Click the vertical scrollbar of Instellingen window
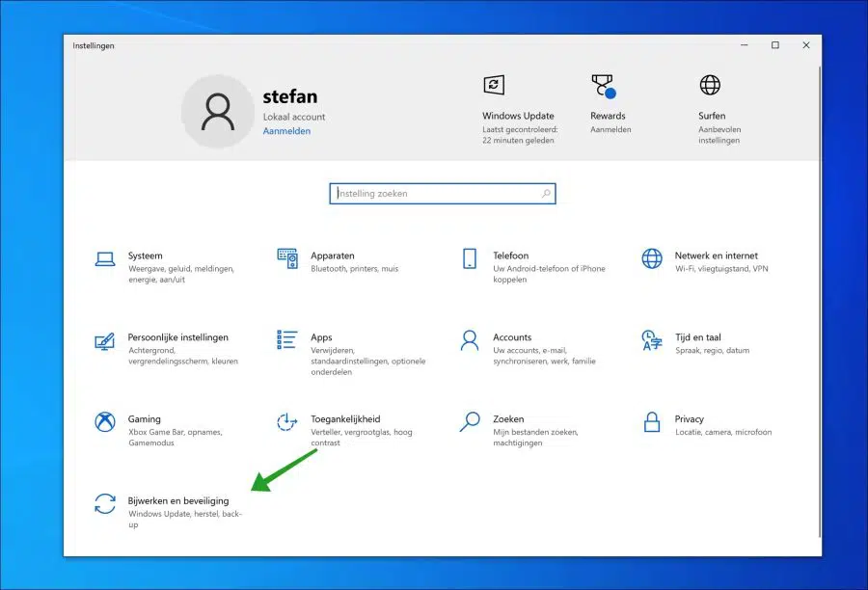This screenshot has height=590, width=868. 819,302
